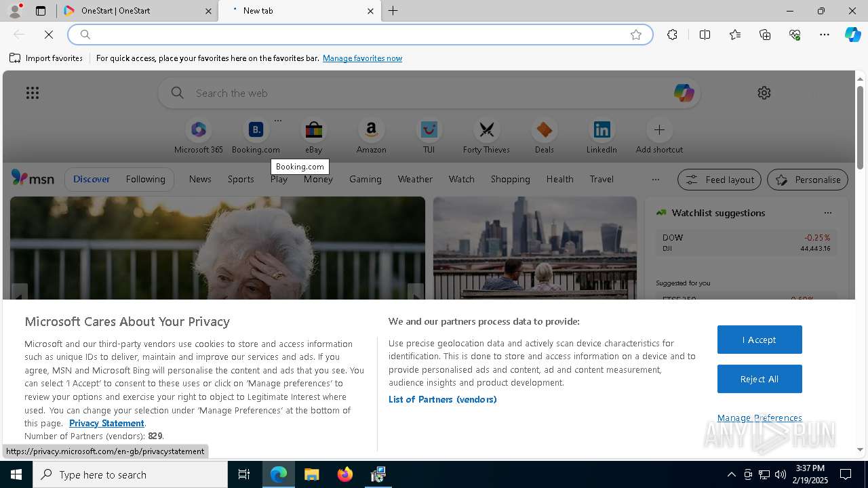Image resolution: width=868 pixels, height=488 pixels.
Task: Launch Firefox from the taskbar
Action: point(345,474)
